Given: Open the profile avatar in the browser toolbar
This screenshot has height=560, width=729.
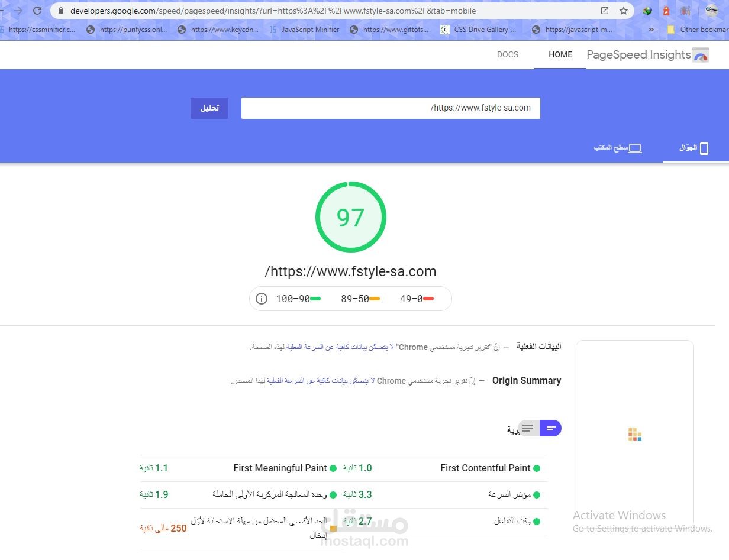Looking at the screenshot, I should tap(711, 10).
